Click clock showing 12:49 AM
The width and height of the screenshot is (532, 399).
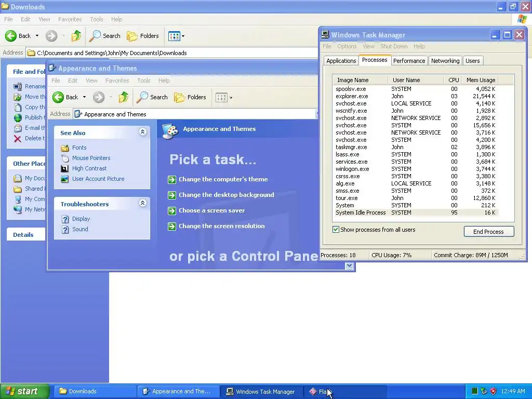coord(513,391)
